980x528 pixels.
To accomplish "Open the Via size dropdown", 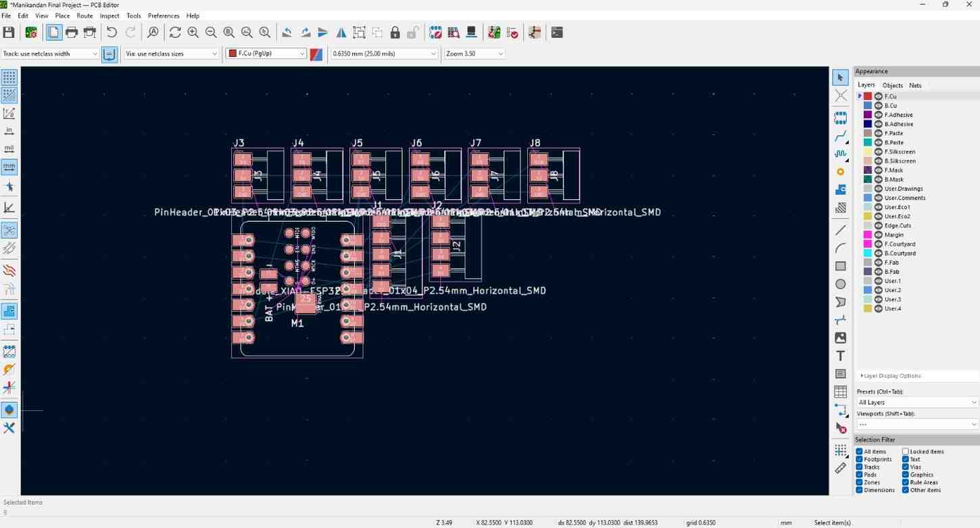I will click(x=171, y=53).
